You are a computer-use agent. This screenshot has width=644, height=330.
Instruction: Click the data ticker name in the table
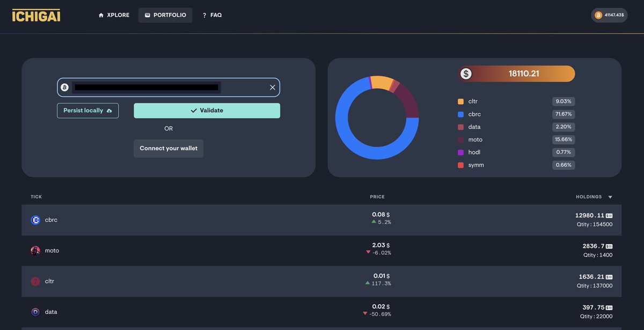click(50, 312)
